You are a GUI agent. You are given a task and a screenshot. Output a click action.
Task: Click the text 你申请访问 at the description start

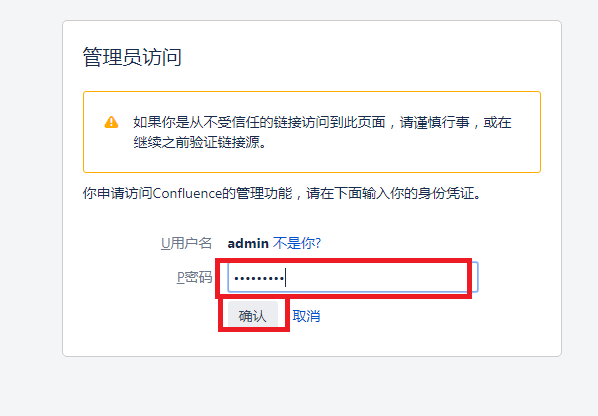click(118, 193)
